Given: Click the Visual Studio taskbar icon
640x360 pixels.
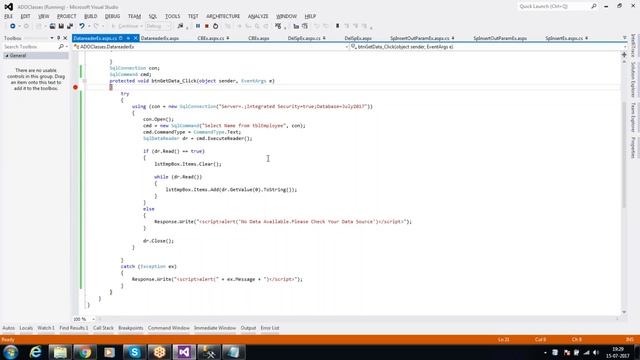Looking at the screenshot, I should coord(184,352).
